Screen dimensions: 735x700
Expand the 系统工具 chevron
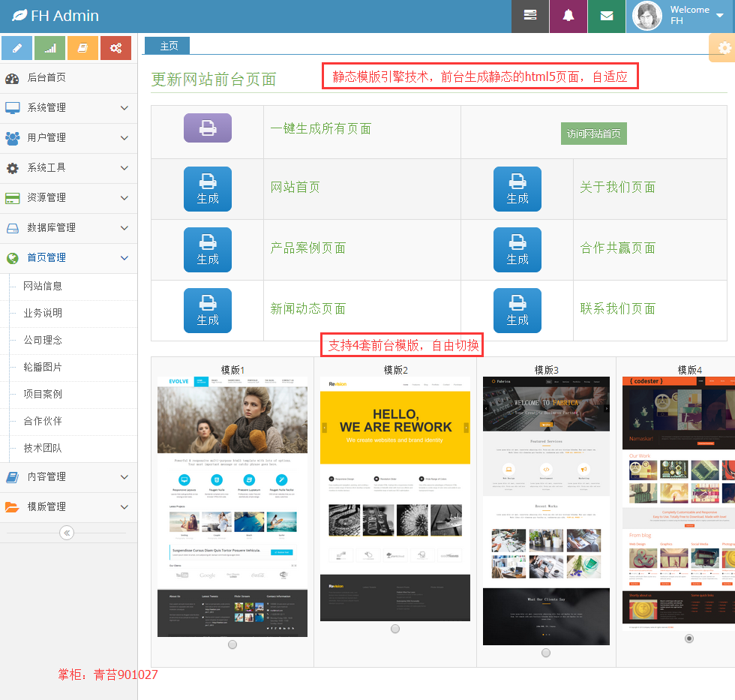tap(124, 168)
